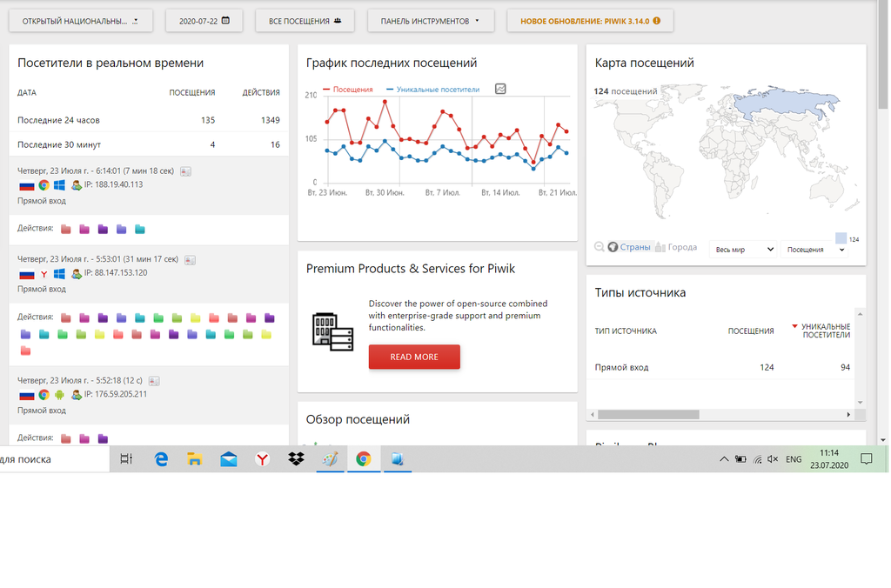Open the Все посещения segment selector
Screen dimensions: 891x588
tap(305, 21)
